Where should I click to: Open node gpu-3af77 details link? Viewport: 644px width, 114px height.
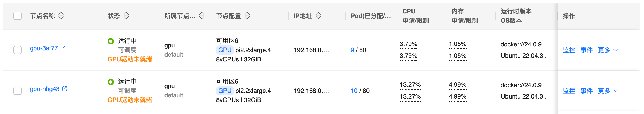click(44, 48)
